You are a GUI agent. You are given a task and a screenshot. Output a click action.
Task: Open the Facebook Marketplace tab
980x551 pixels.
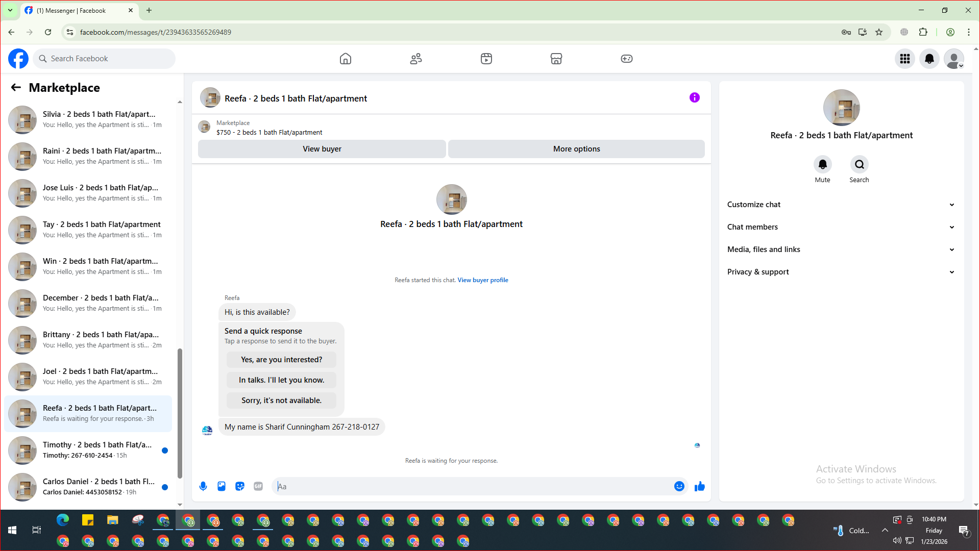point(556,59)
